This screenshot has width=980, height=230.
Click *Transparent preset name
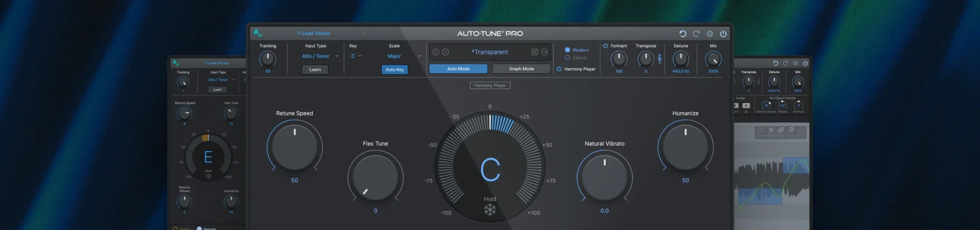[490, 52]
